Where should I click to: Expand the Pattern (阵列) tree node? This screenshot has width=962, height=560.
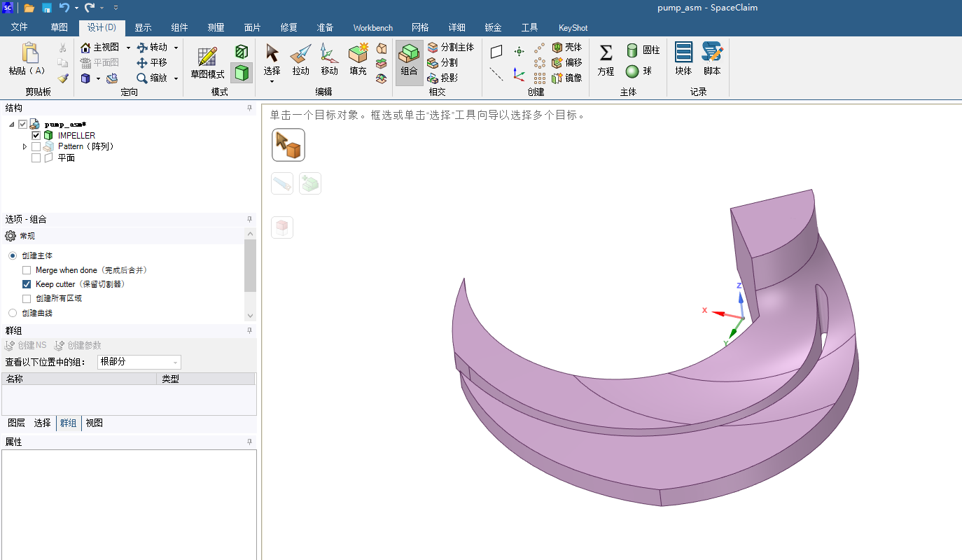[x=25, y=147]
